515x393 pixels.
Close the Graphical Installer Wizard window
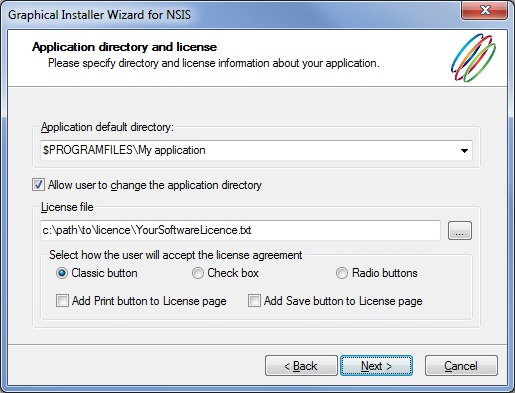(x=484, y=11)
